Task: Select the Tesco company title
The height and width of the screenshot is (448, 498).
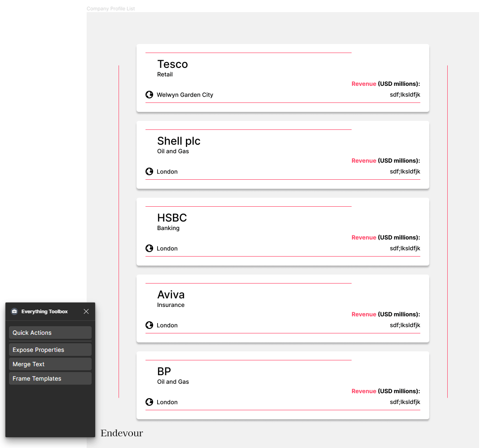Action: coord(172,64)
